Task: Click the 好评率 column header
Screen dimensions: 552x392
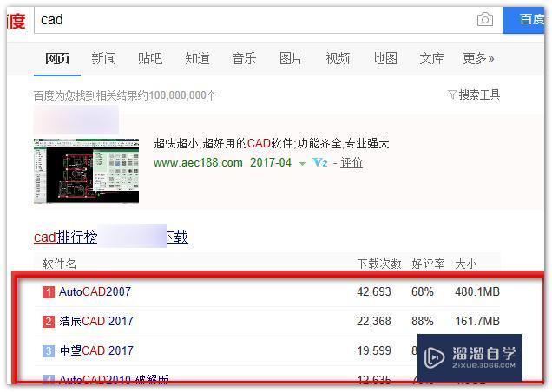Action: 428,264
